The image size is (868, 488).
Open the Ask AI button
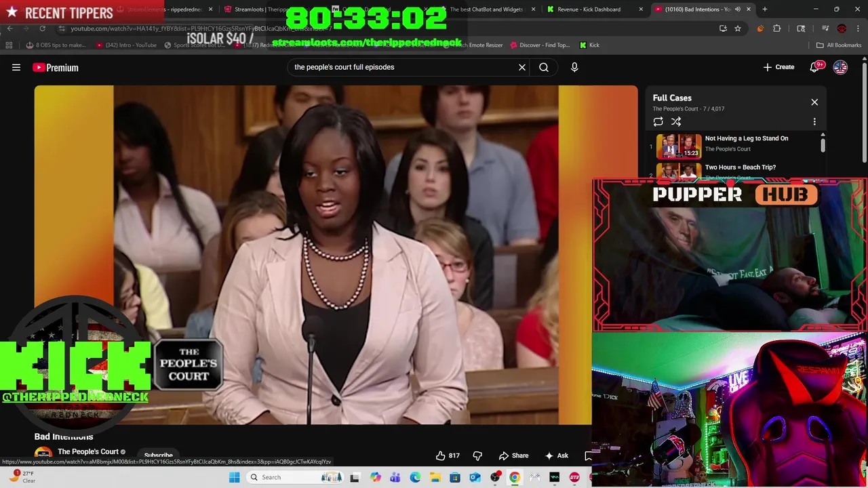(x=556, y=455)
